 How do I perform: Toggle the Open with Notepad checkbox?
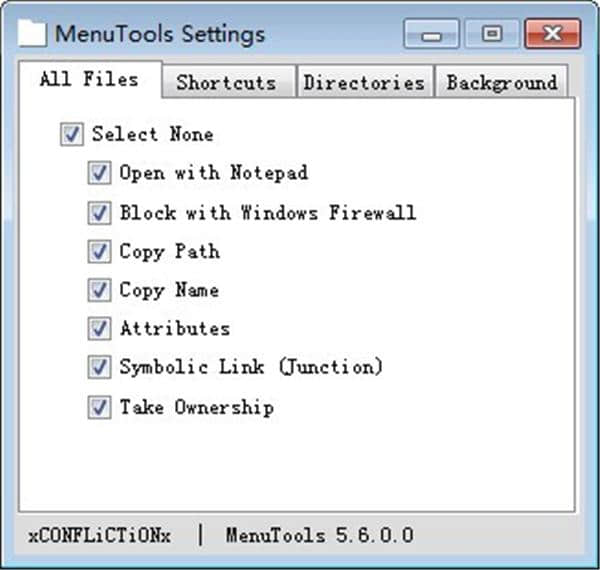(x=98, y=174)
